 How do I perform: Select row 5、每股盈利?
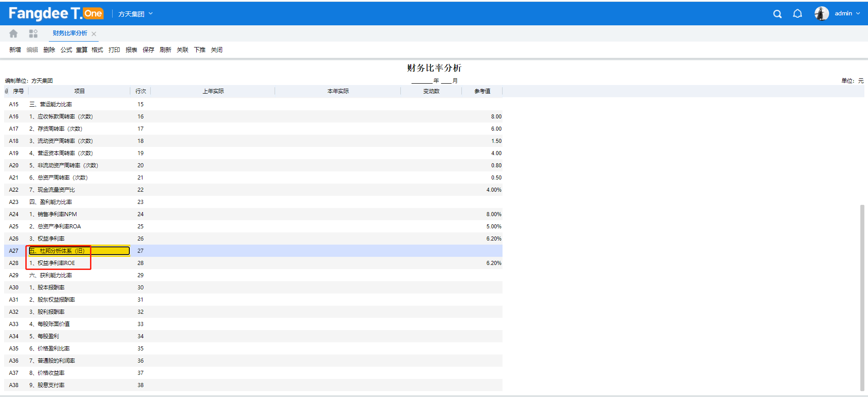click(253, 336)
